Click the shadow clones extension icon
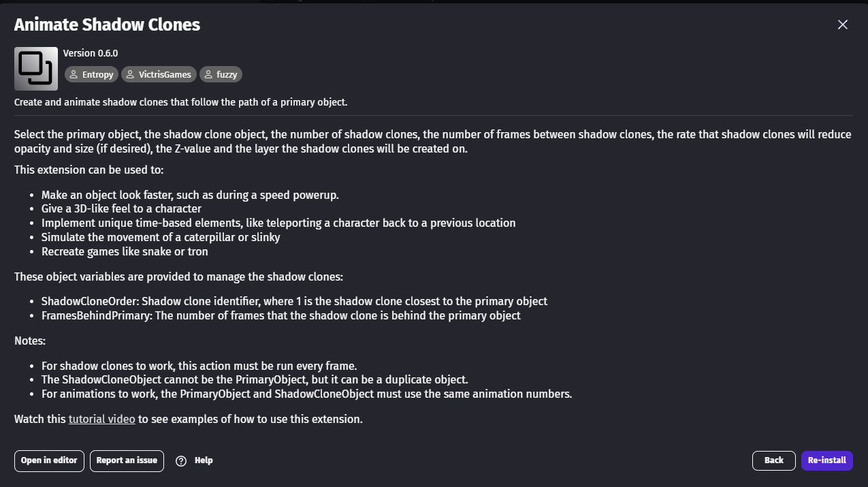This screenshot has height=487, width=868. click(x=36, y=69)
